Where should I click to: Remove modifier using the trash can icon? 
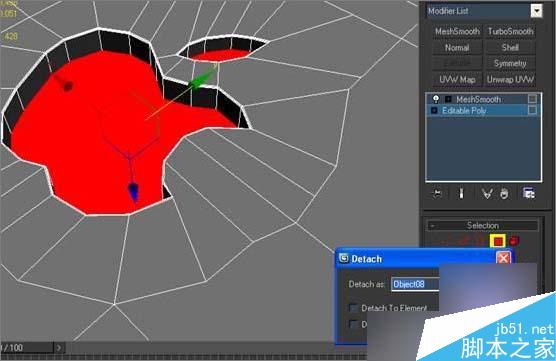click(504, 194)
